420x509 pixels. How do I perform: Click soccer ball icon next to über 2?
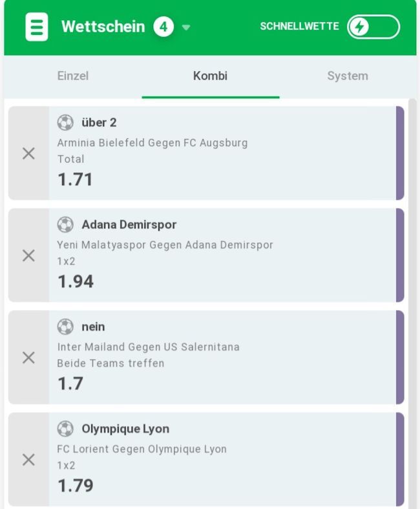click(65, 123)
